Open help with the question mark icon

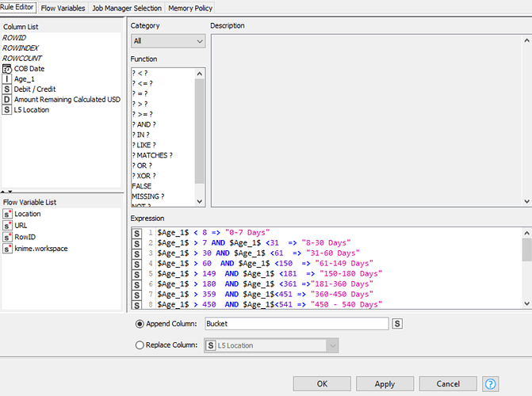491,383
